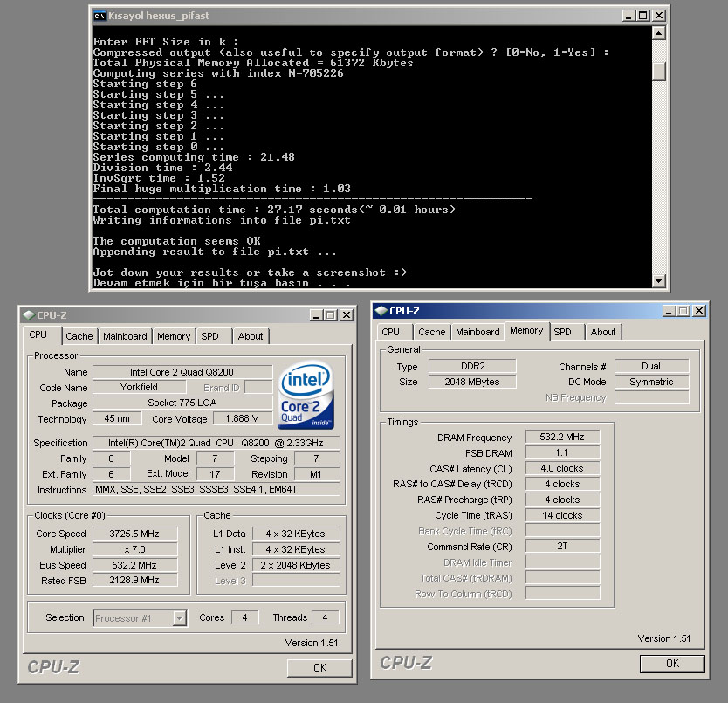
Task: Click the Core Speed value 3725.5 MHz
Action: pos(134,534)
